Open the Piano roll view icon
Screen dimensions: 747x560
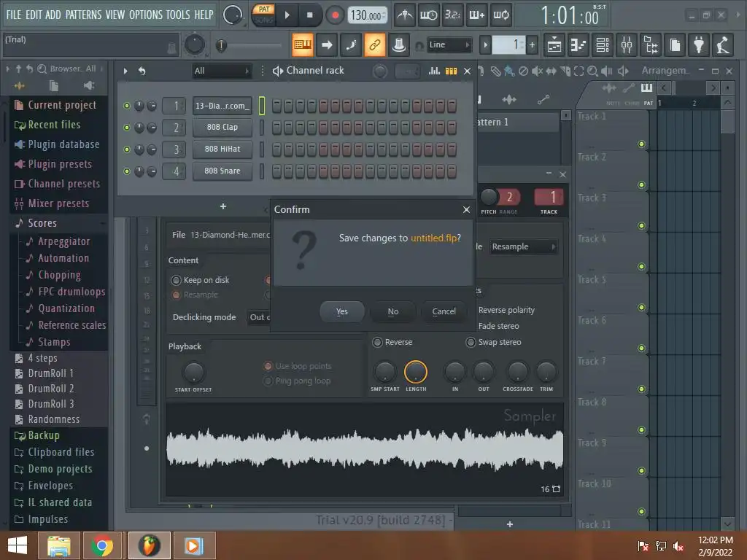578,44
